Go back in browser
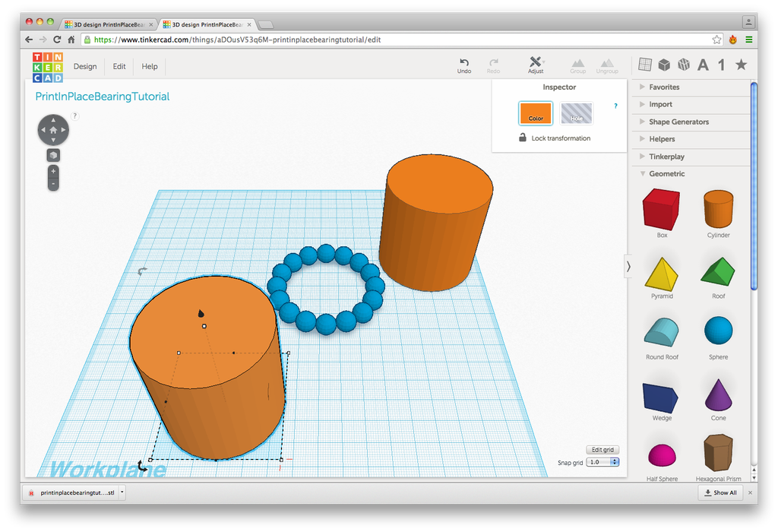 (29, 40)
